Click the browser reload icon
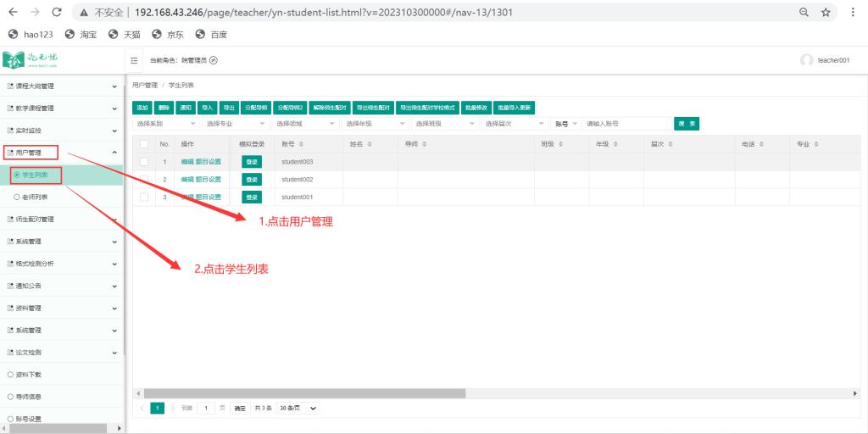The height and width of the screenshot is (434, 868). click(x=57, y=13)
